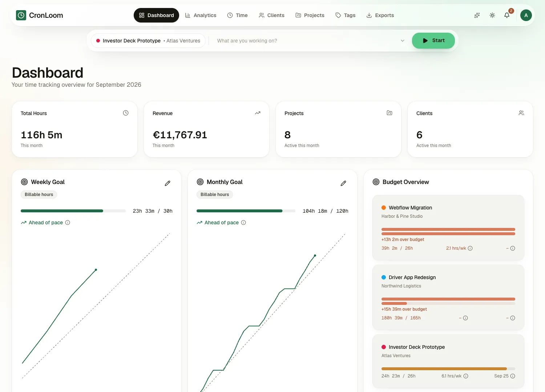Click Webflow Migration budget progress bar
Viewport: 545px width, 392px height.
pos(448,232)
